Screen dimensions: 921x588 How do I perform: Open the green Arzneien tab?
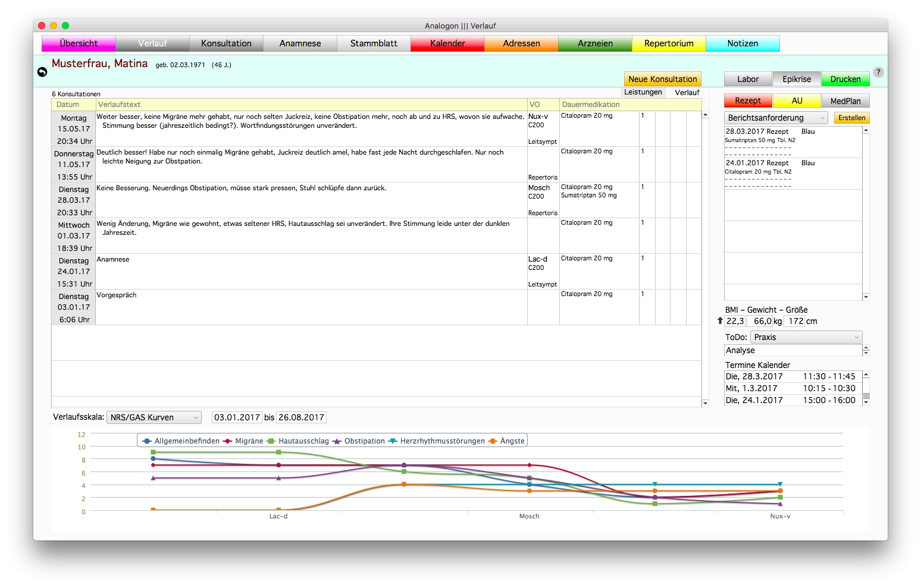coord(595,43)
